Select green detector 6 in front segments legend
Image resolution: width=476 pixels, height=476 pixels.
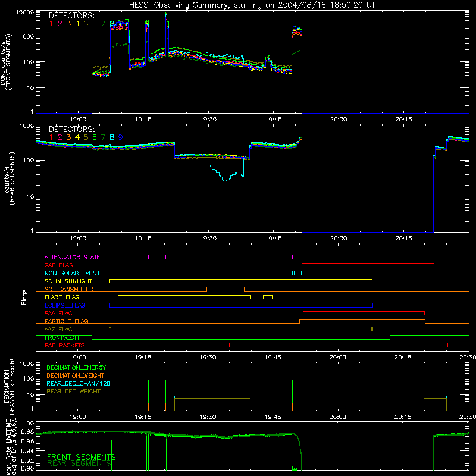(x=95, y=24)
